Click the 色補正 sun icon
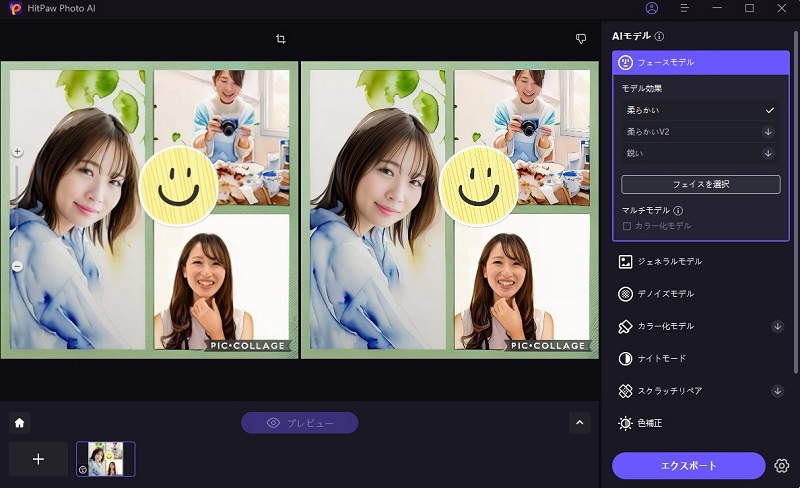 pyautogui.click(x=625, y=423)
